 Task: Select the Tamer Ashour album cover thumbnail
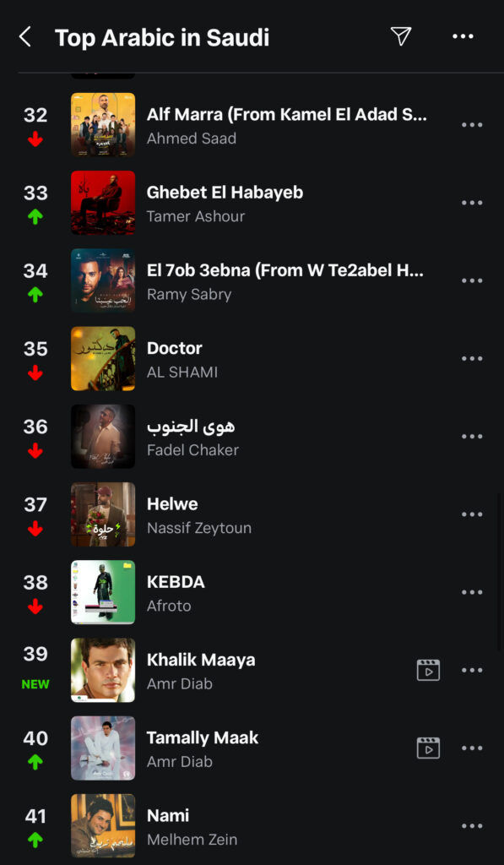click(x=103, y=203)
